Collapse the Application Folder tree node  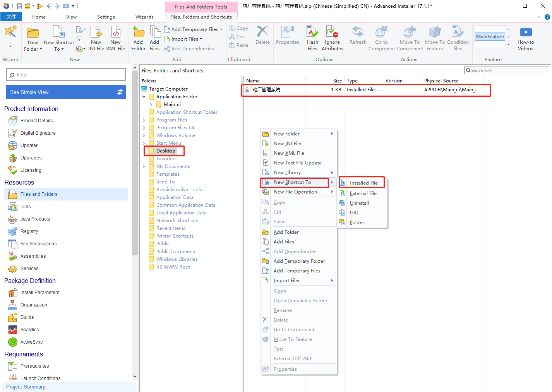click(144, 97)
